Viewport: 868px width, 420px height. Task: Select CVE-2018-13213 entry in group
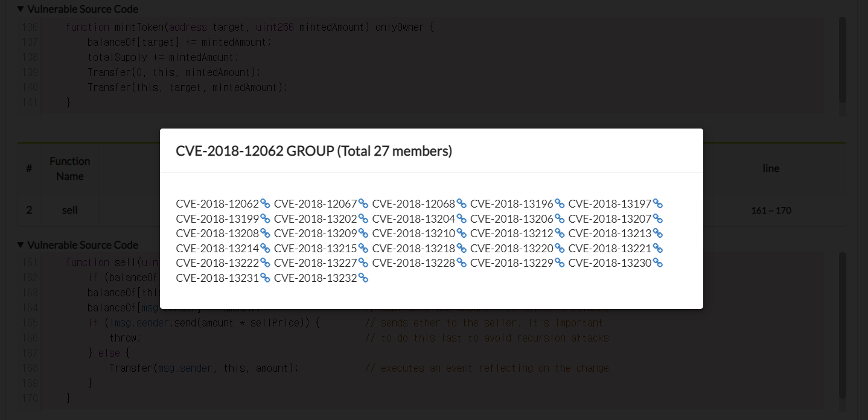(x=610, y=234)
